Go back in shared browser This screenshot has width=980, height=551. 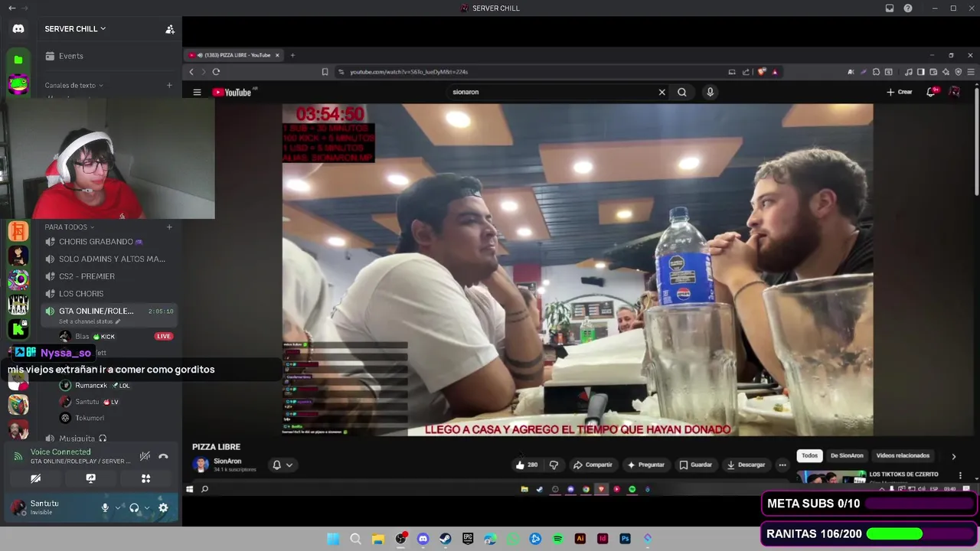[191, 72]
